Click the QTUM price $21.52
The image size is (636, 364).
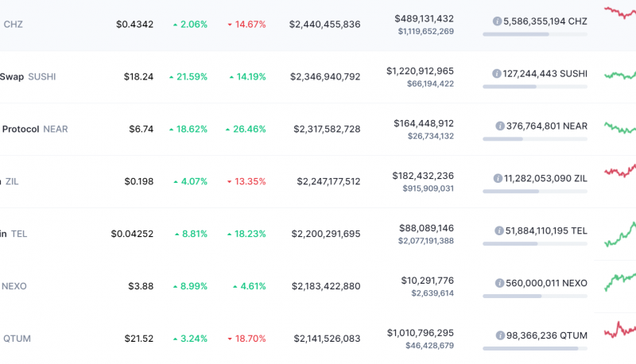[138, 338]
